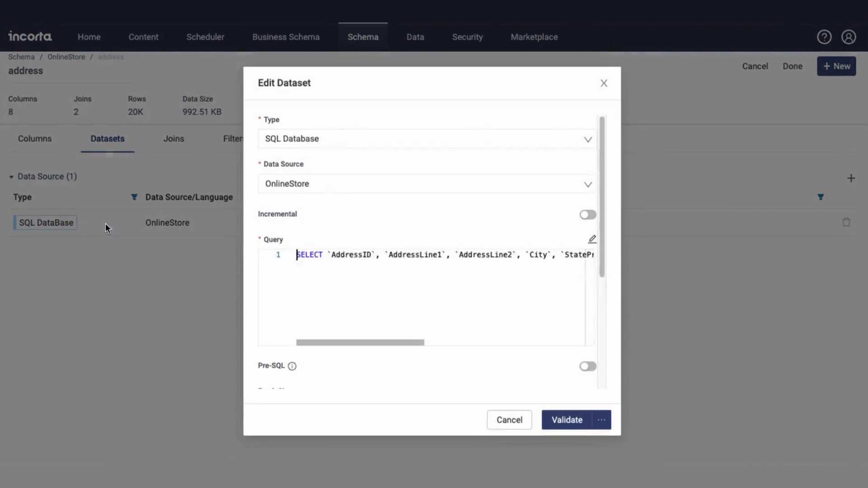Open Validate button's more options menu
This screenshot has height=488, width=868.
[x=601, y=420]
